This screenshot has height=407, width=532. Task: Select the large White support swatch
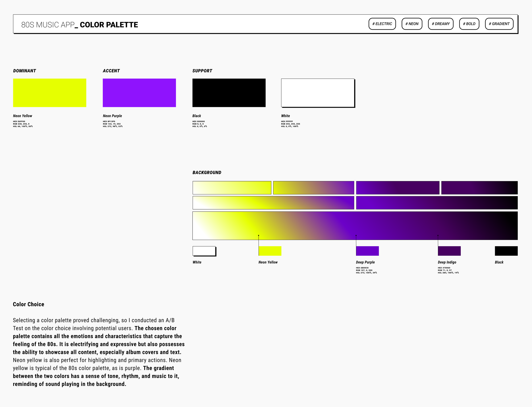tap(317, 92)
